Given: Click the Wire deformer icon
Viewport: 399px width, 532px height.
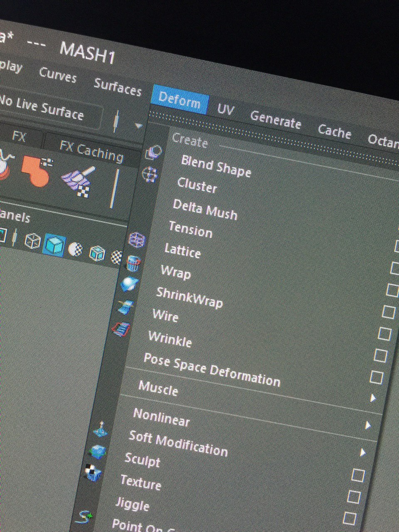Looking at the screenshot, I should [126, 307].
